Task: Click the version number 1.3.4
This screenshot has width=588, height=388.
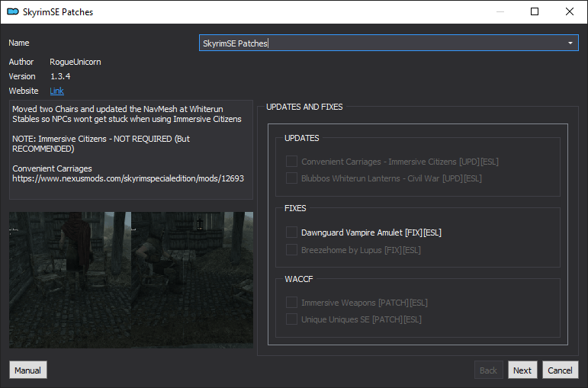Action: [60, 76]
